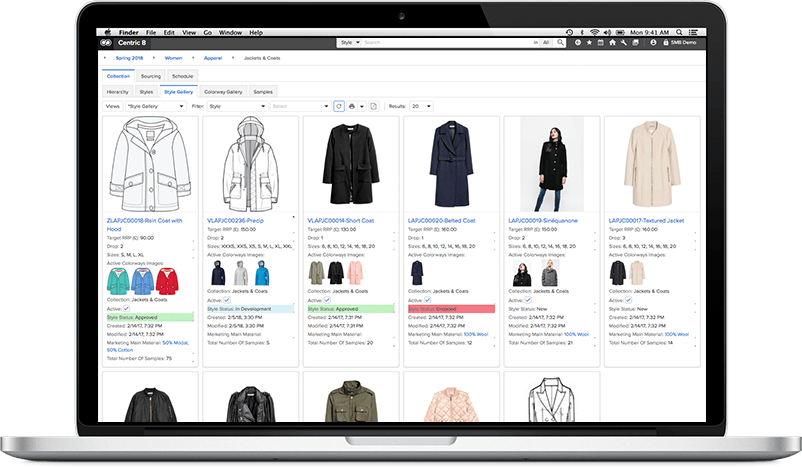Click 100% Wool link on Textured Jacket

click(677, 334)
